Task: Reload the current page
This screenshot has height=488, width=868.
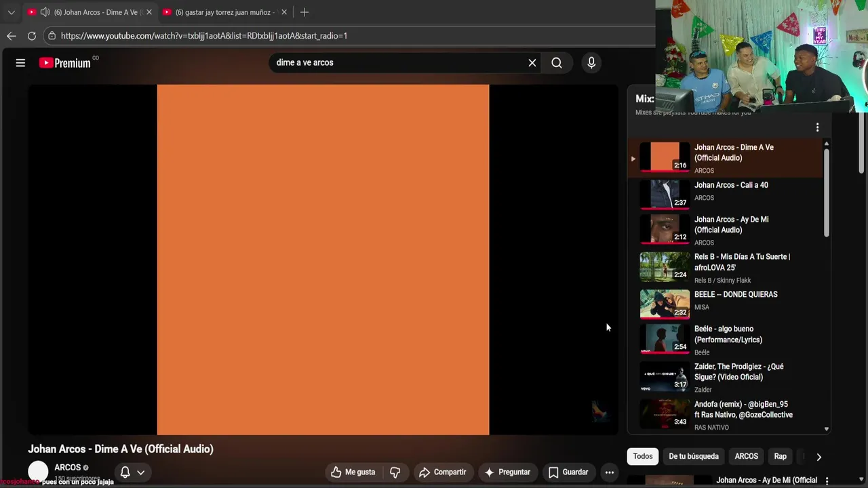Action: tap(32, 36)
